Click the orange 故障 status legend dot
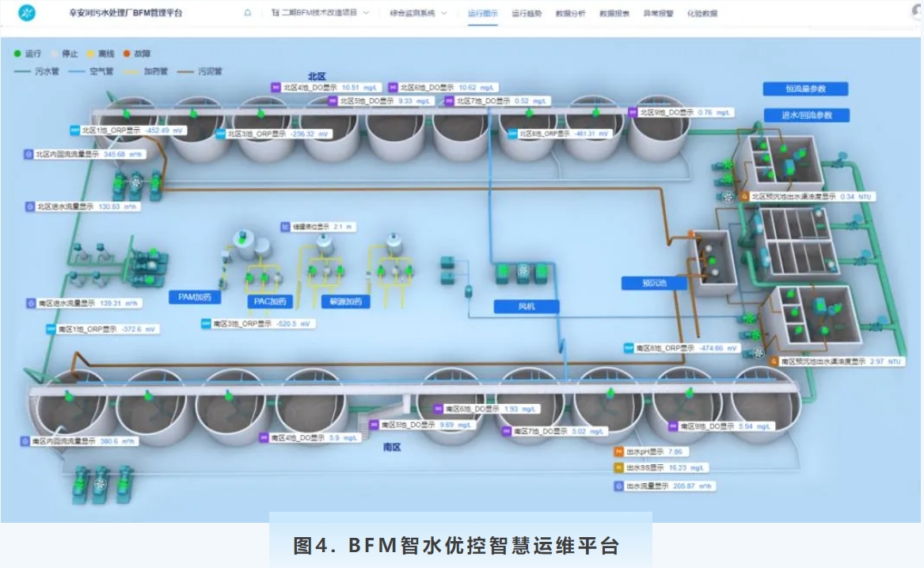924x568 pixels. tap(127, 55)
